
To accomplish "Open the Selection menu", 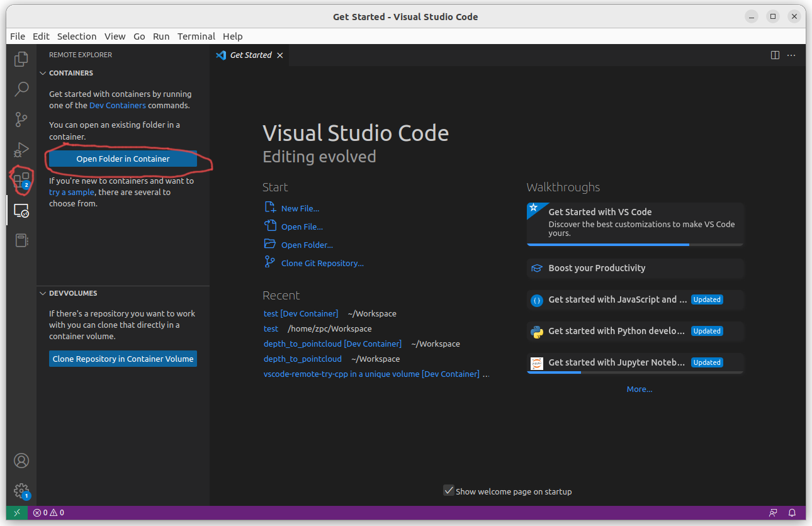I will [x=77, y=36].
